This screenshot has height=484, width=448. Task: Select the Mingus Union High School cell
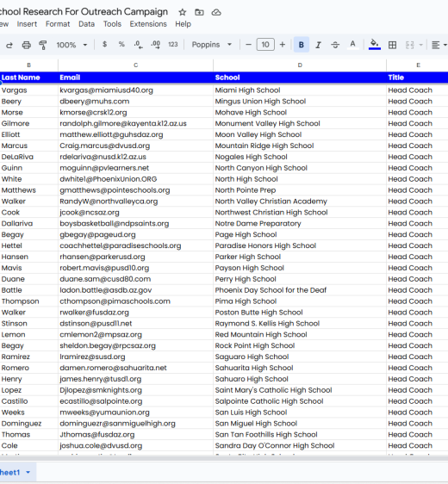pos(300,102)
